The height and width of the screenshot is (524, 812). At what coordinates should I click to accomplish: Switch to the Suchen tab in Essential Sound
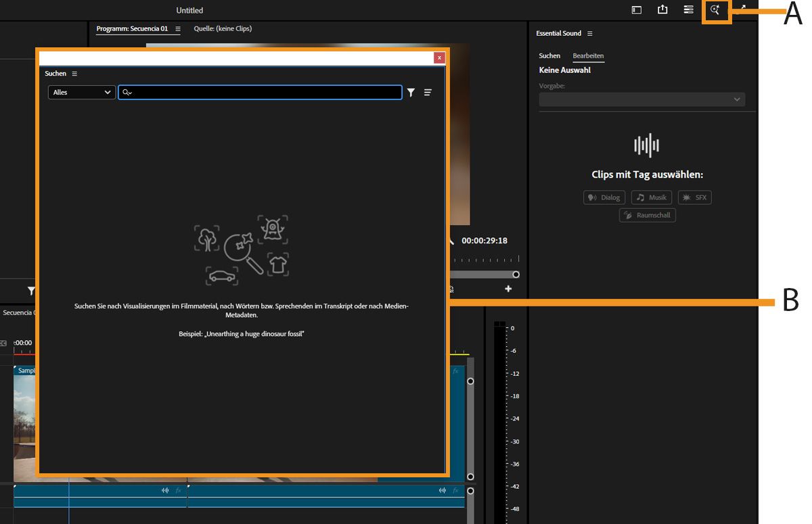coord(549,56)
